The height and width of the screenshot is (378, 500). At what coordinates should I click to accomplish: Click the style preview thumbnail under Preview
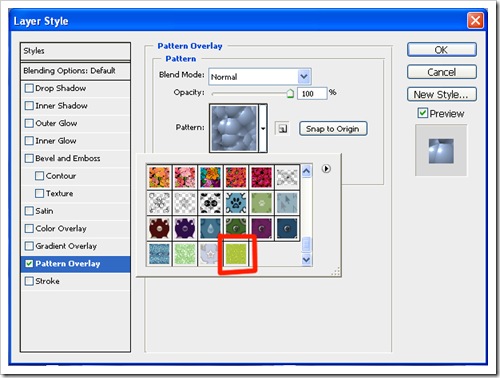click(x=441, y=151)
